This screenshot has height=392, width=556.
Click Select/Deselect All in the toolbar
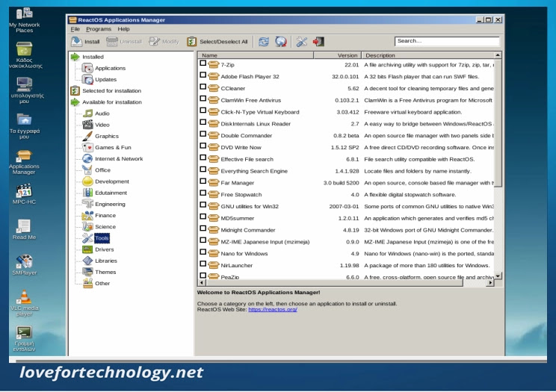[x=217, y=42]
